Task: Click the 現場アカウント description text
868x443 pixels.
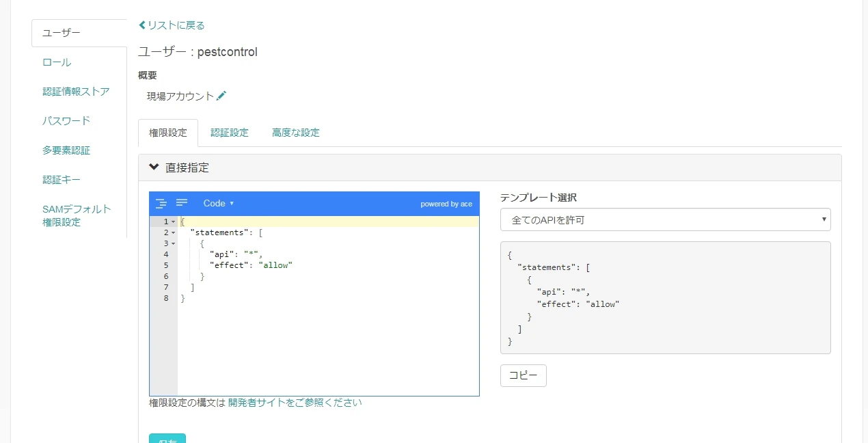Action: click(180, 96)
